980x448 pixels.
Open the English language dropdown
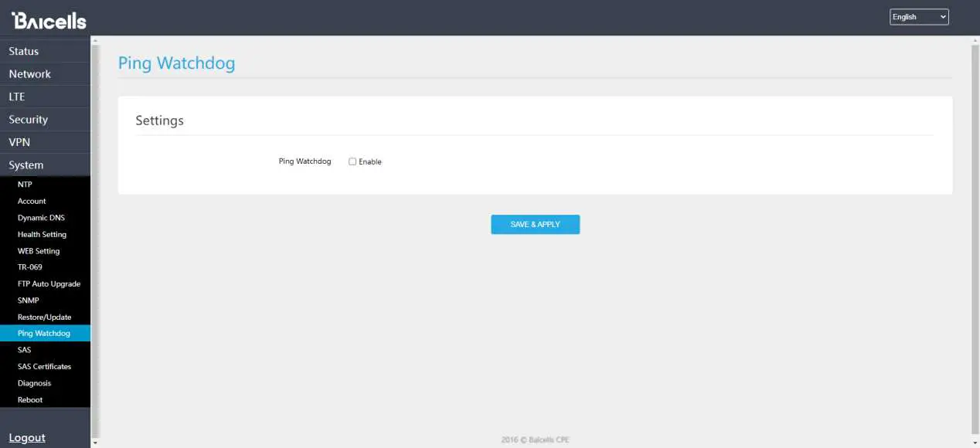(919, 17)
